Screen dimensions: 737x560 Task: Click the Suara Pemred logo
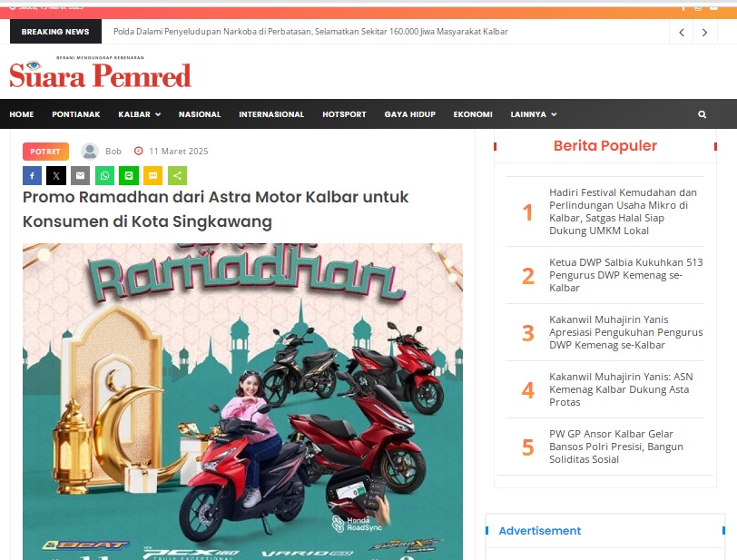coord(100,72)
